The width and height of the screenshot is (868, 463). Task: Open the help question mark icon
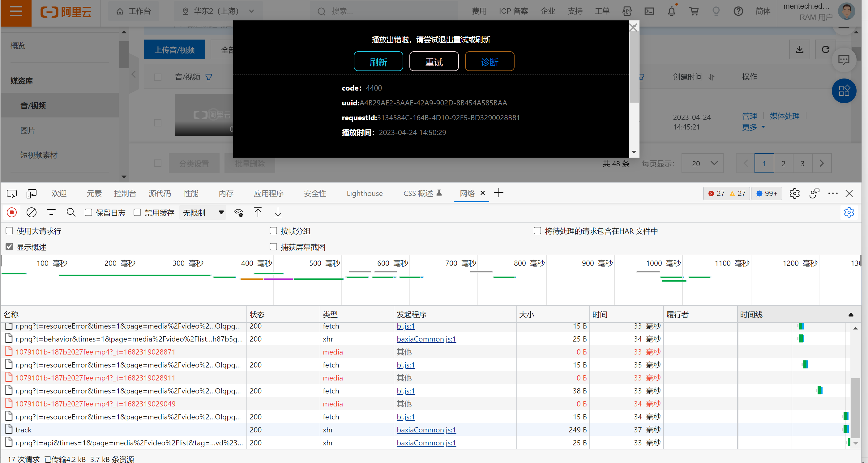click(738, 11)
